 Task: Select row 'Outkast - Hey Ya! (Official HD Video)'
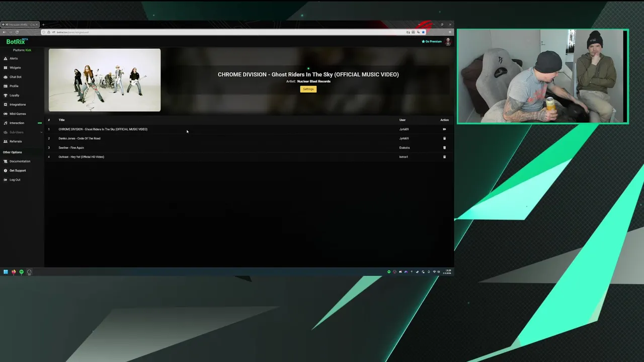click(249, 157)
